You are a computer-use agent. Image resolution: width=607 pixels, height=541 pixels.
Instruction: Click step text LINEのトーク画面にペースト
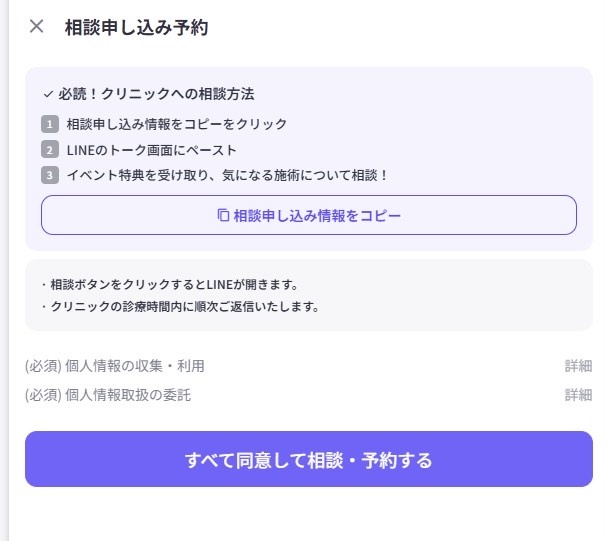[x=152, y=150]
